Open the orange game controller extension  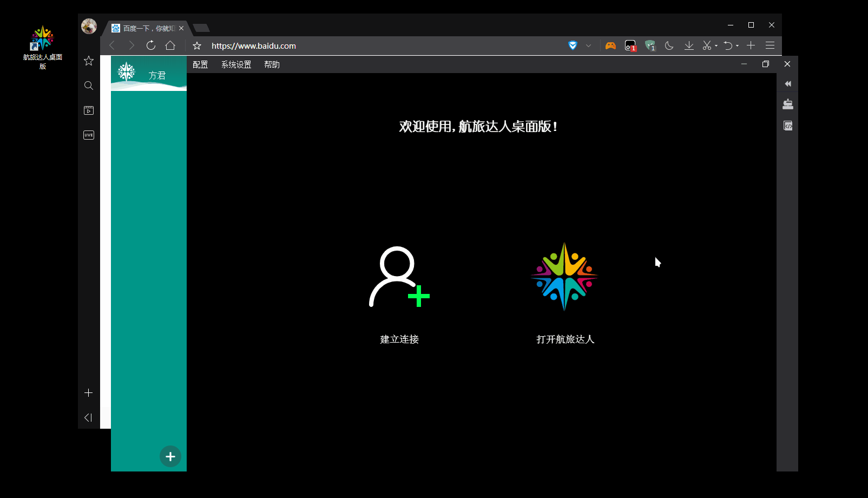click(610, 45)
